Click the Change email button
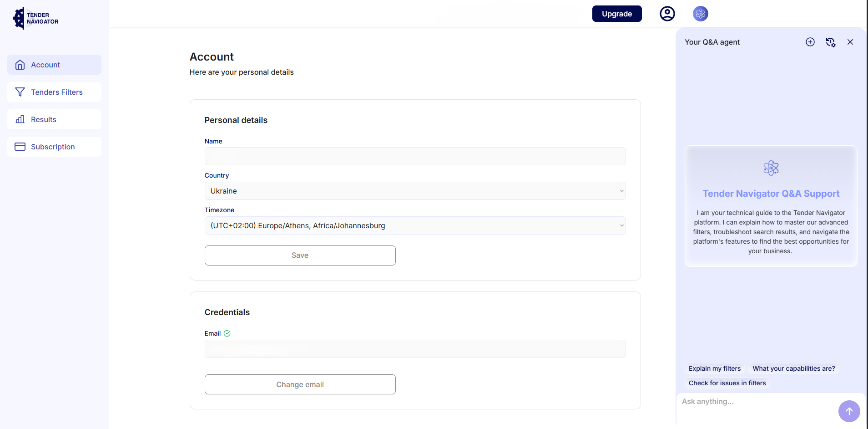 pos(300,384)
